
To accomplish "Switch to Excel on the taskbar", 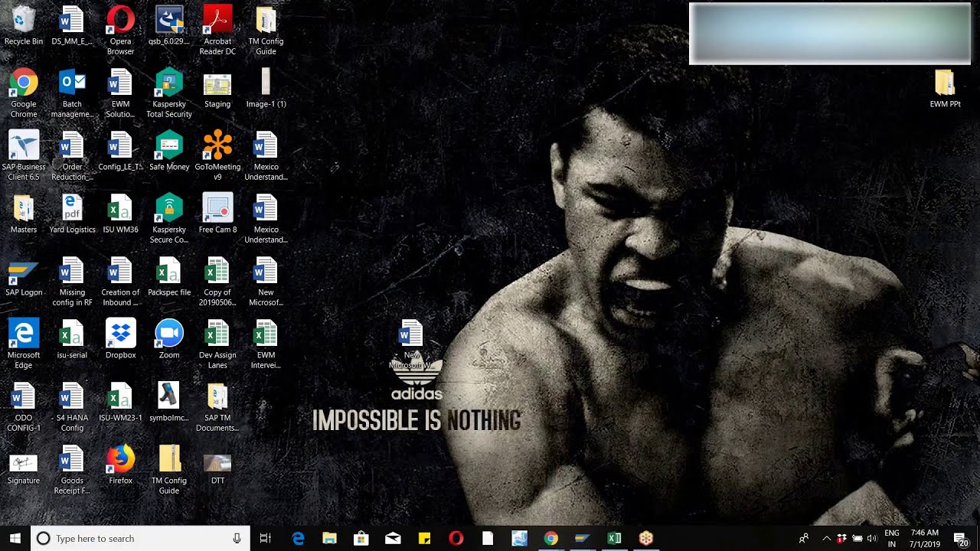I will (614, 539).
